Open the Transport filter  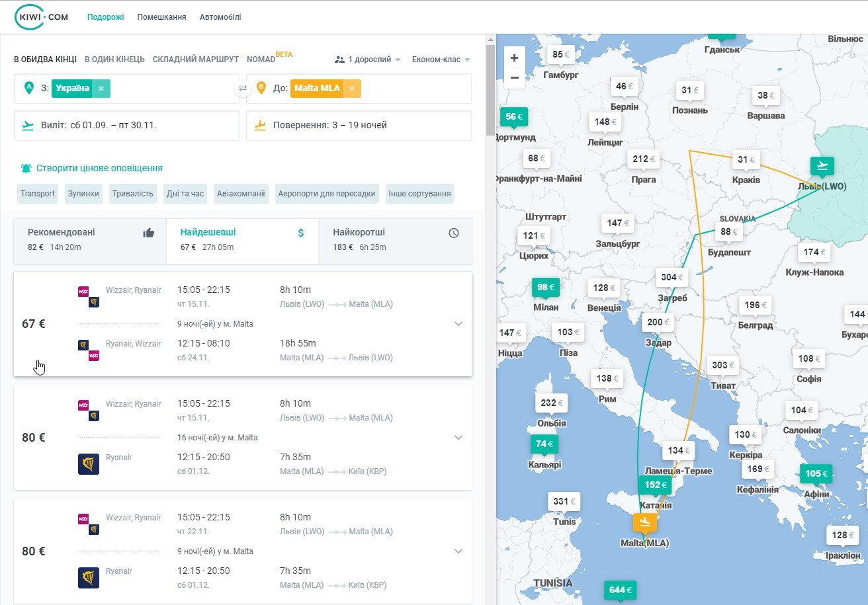(x=38, y=194)
